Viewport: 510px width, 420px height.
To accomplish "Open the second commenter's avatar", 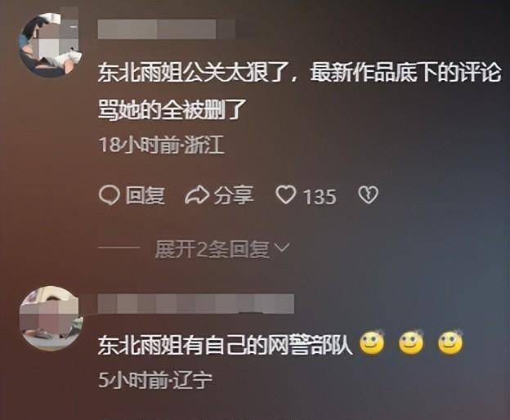I will pos(51,318).
